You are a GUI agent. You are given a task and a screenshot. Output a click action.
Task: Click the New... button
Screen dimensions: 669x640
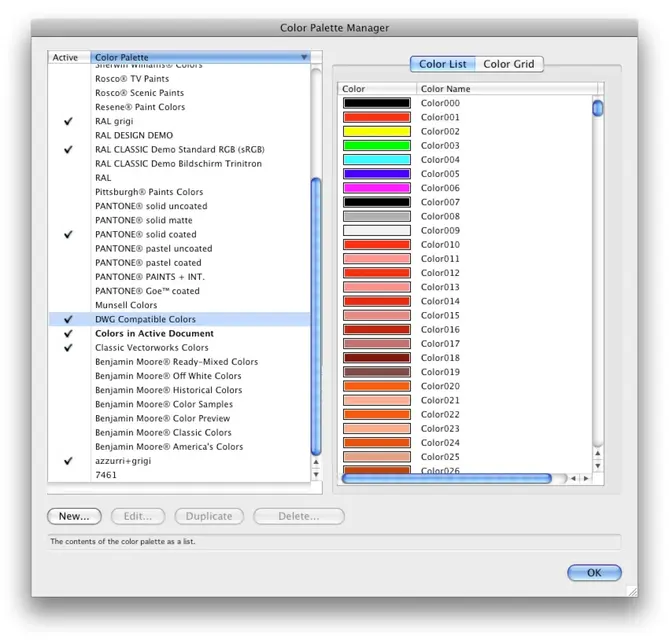click(x=74, y=516)
